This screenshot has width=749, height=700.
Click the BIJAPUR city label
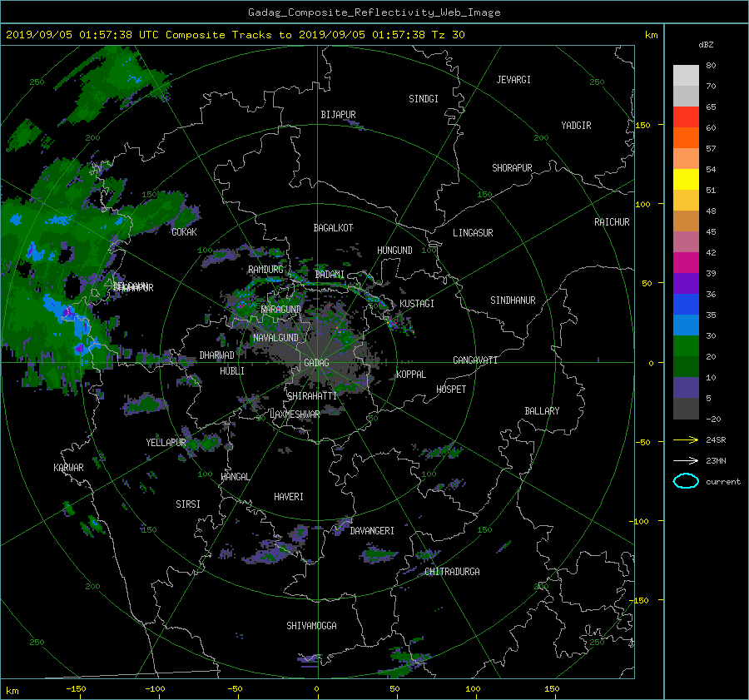[338, 115]
